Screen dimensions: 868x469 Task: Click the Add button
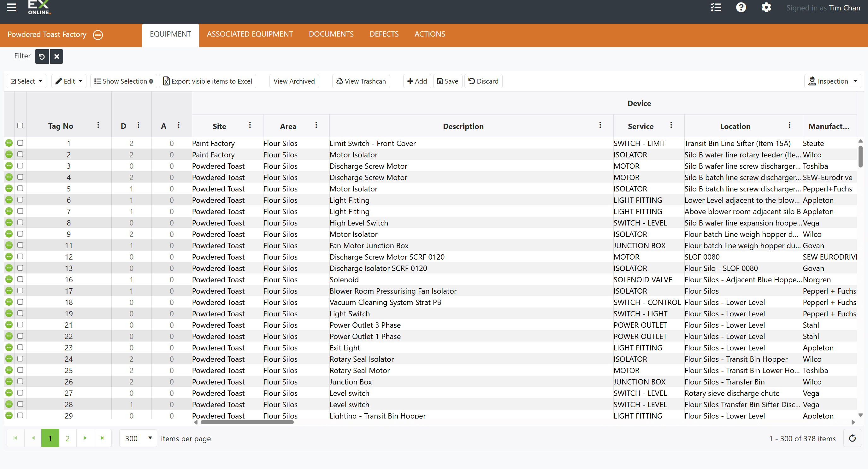pos(417,81)
